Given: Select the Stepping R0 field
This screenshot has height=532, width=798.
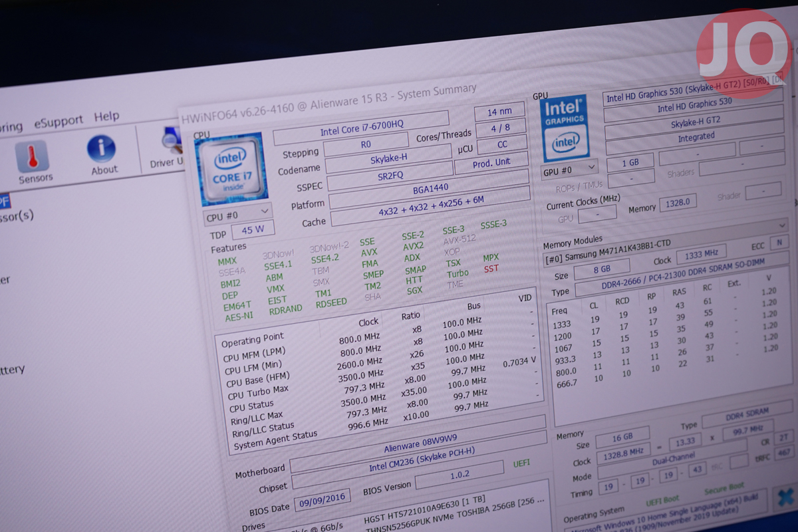Looking at the screenshot, I should pyautogui.click(x=366, y=144).
